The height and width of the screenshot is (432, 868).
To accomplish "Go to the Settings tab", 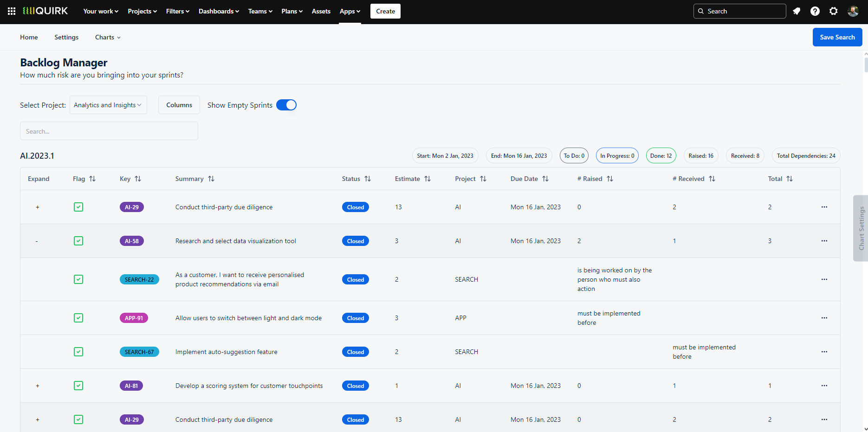I will [66, 37].
